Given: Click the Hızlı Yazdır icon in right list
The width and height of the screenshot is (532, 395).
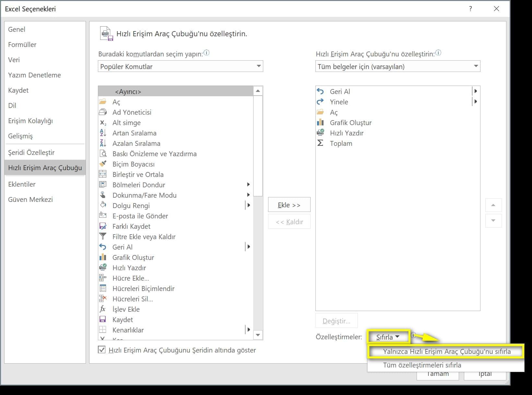Looking at the screenshot, I should pos(320,133).
